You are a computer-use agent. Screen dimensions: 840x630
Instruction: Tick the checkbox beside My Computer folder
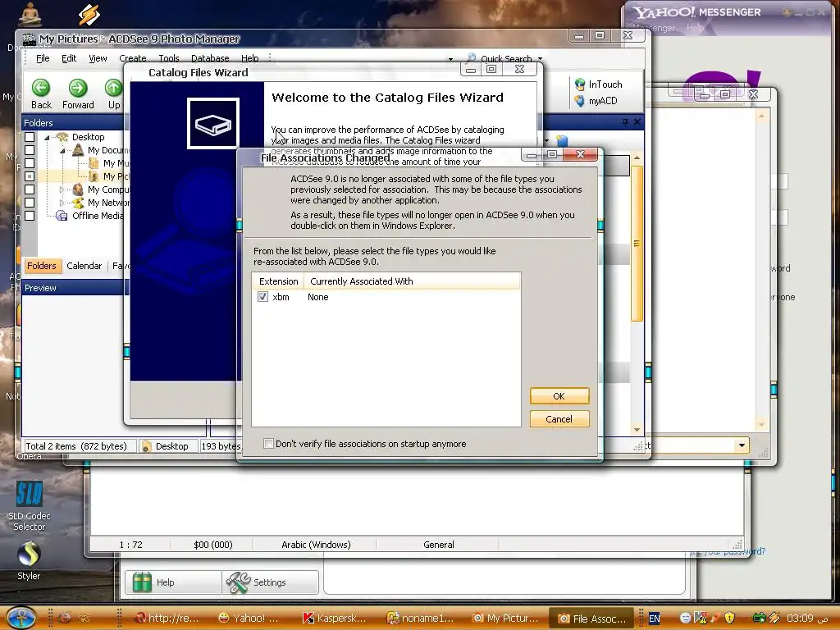tap(30, 189)
